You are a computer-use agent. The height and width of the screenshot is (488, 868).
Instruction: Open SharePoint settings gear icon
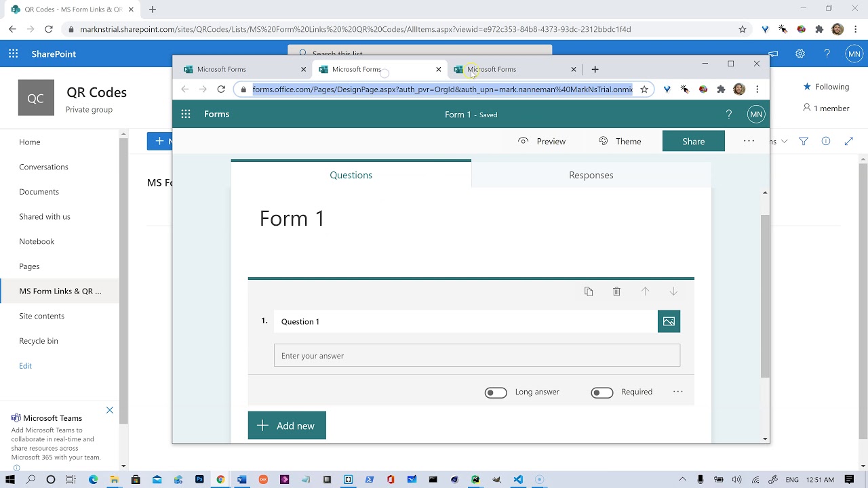coord(800,54)
